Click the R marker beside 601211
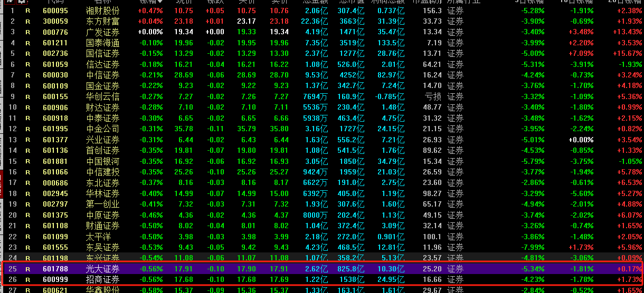Image resolution: width=644 pixels, height=293 pixels. 28,43
